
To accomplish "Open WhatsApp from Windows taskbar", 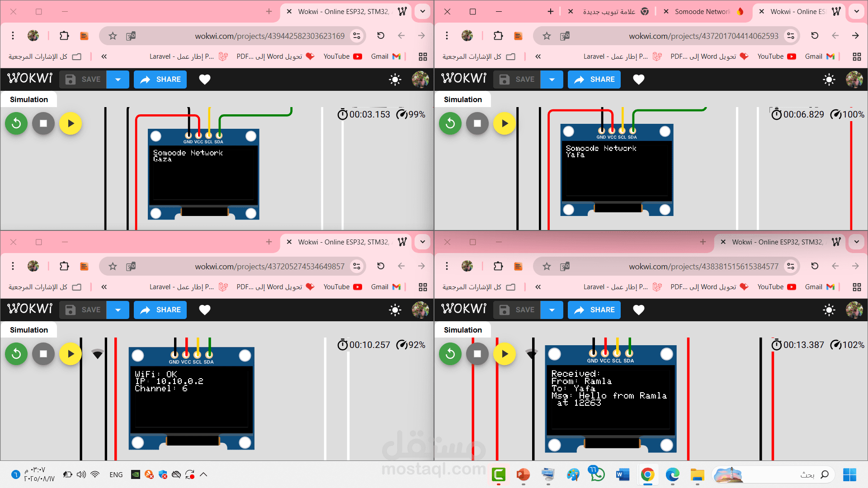I will tap(597, 474).
